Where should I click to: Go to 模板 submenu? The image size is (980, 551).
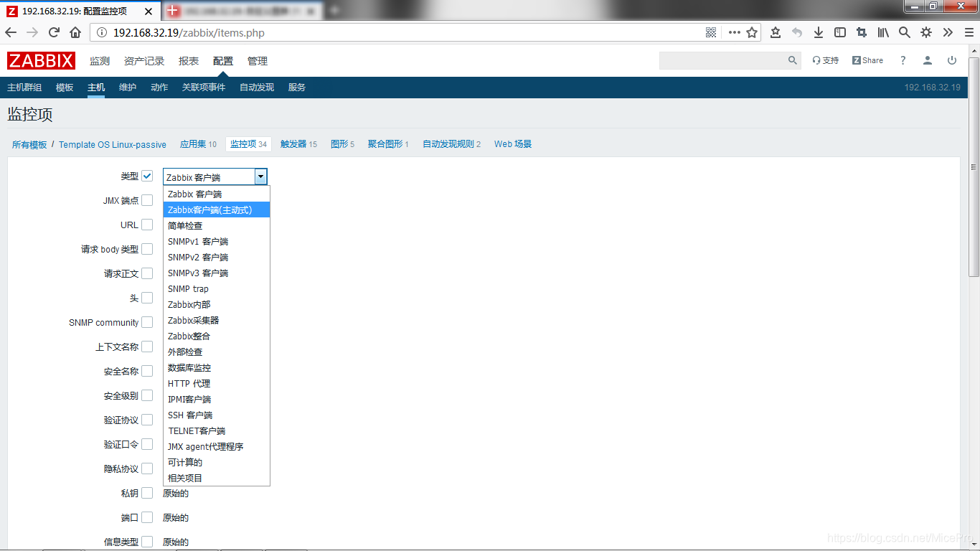coord(65,88)
